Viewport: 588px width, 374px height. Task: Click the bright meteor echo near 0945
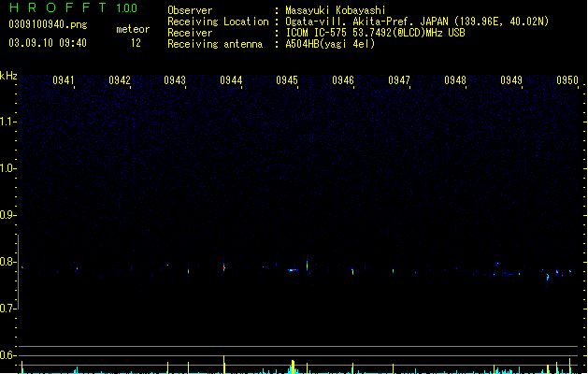pos(293,269)
